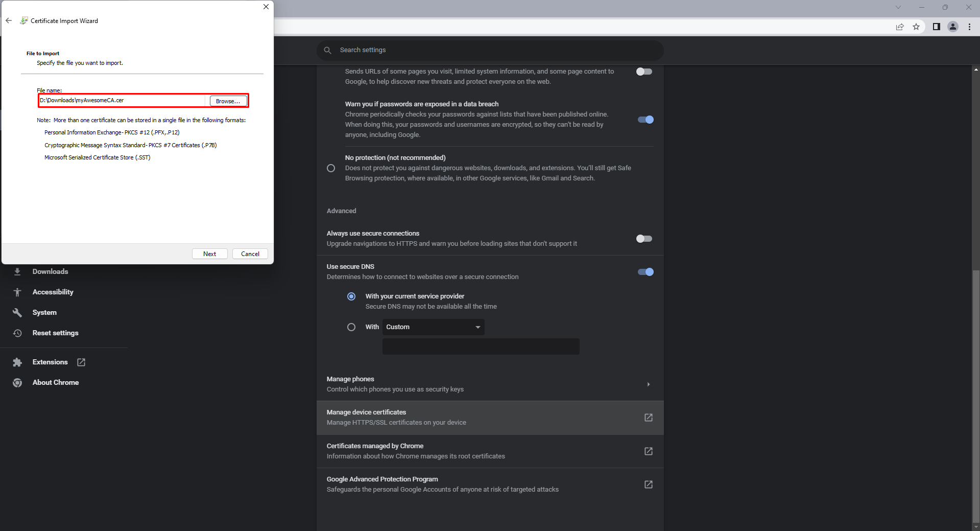Click the share page icon in address bar
The width and height of the screenshot is (980, 531).
(900, 27)
